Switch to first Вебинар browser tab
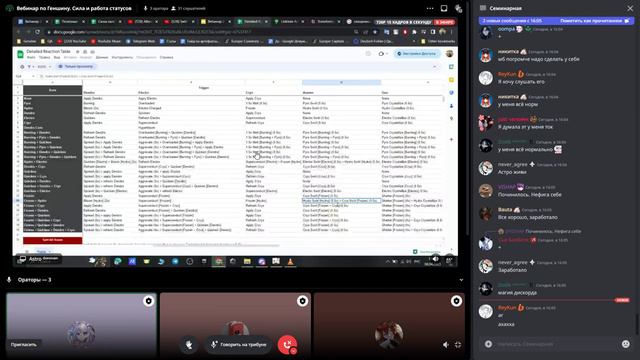The width and height of the screenshot is (640, 360). coord(32,22)
